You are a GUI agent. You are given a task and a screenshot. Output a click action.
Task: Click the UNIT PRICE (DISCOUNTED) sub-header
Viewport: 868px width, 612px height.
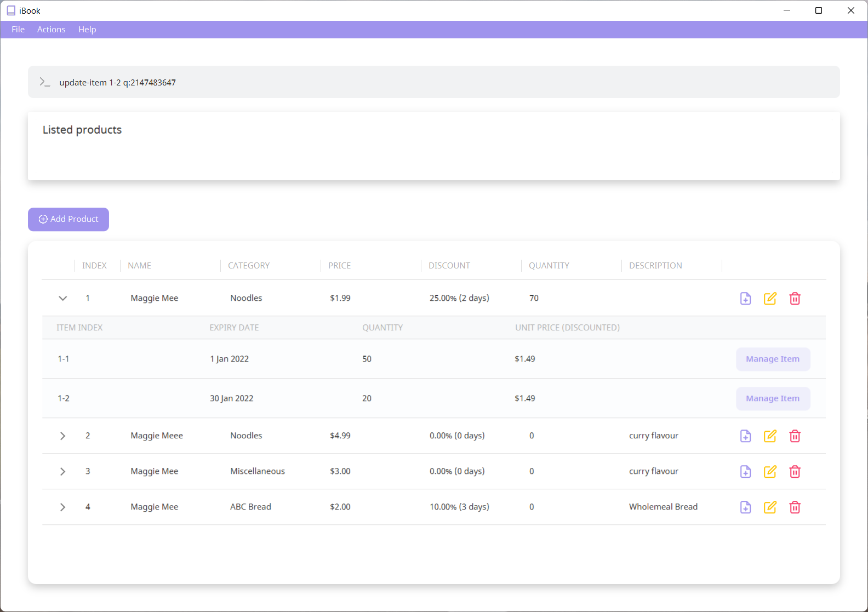tap(567, 328)
